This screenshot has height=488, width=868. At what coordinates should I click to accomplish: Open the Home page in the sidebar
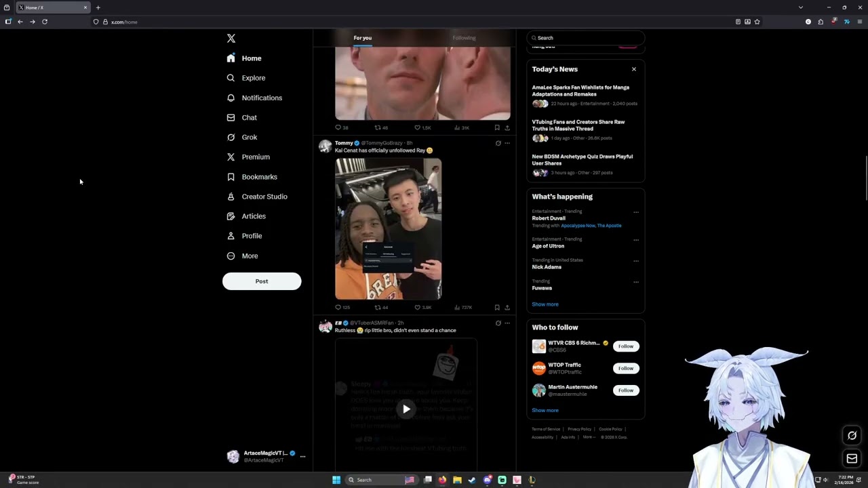(245, 58)
